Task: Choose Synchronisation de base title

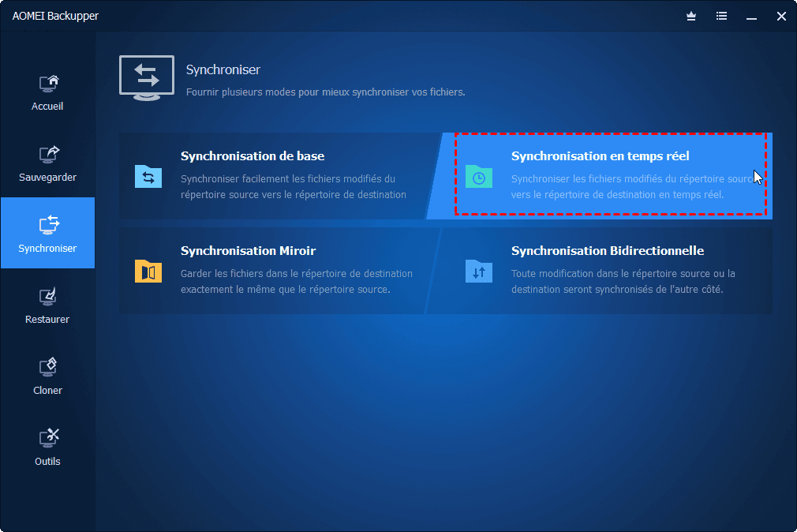Action: [253, 156]
